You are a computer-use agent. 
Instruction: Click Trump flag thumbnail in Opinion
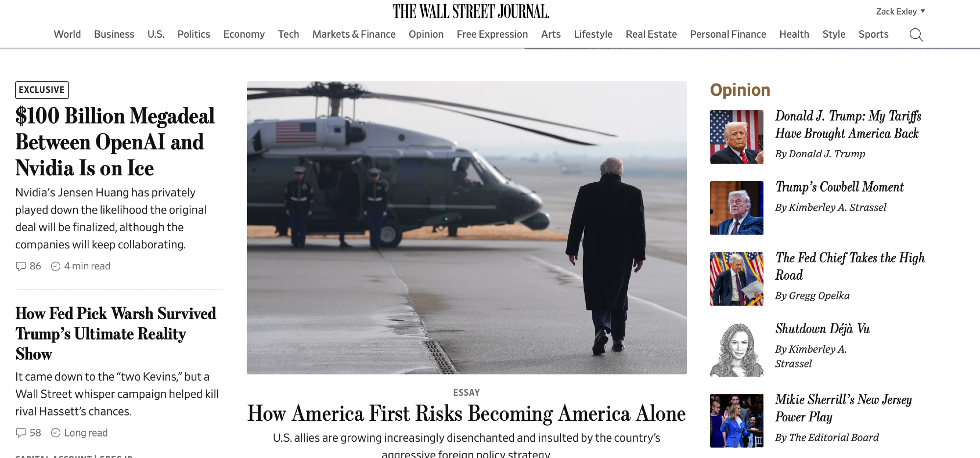pyautogui.click(x=736, y=137)
